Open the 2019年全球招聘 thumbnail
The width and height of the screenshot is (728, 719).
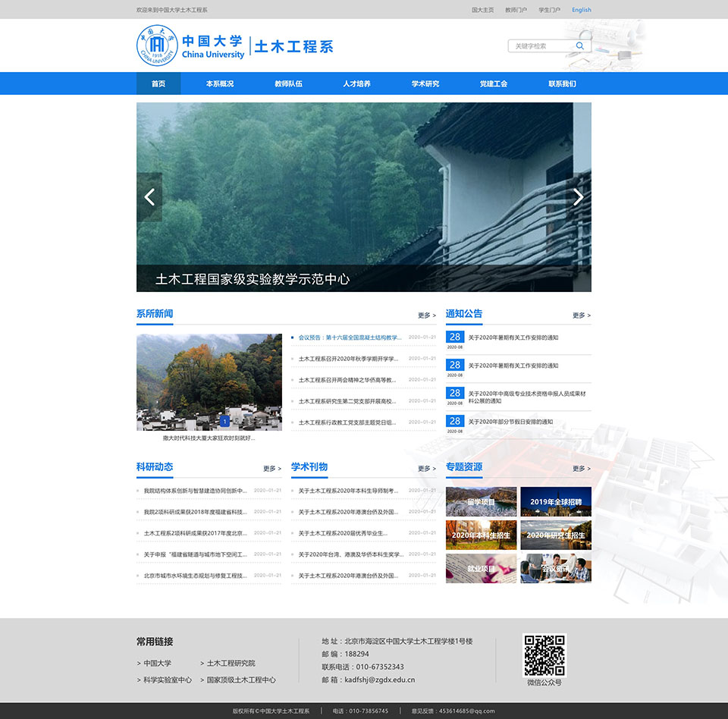coord(556,502)
